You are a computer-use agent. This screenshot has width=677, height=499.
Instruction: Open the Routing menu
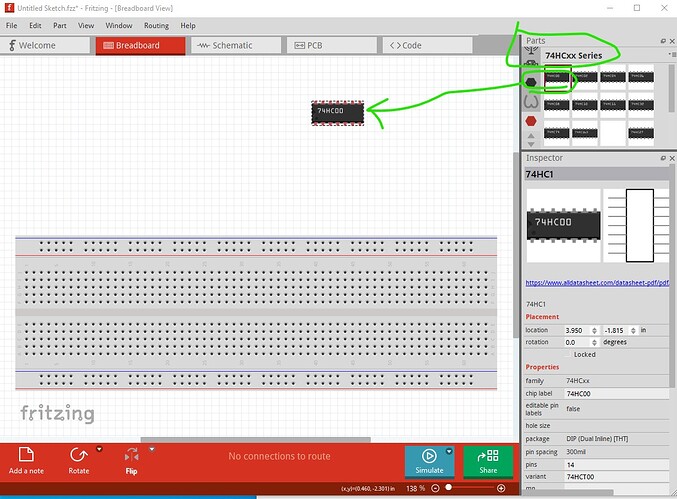tap(156, 25)
